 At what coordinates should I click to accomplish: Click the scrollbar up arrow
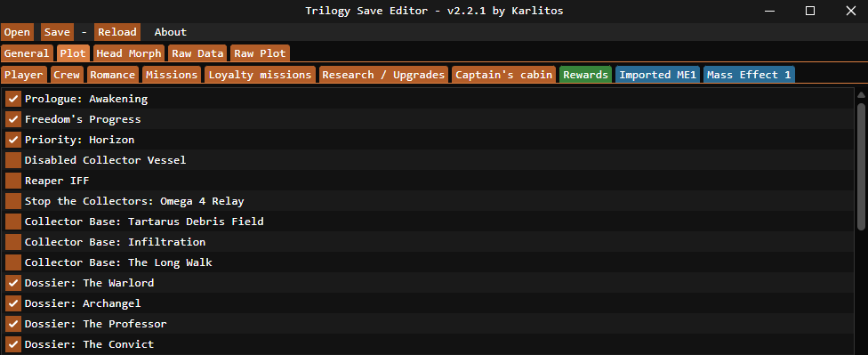862,94
